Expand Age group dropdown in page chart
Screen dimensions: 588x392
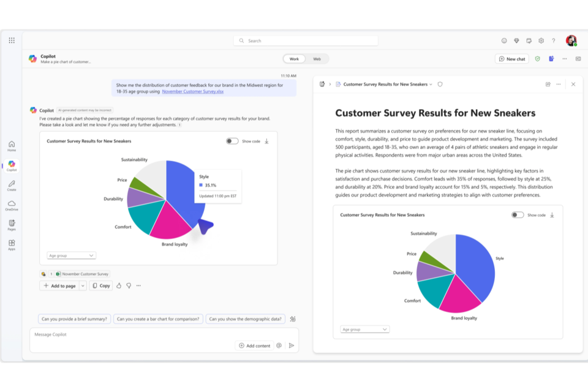tap(365, 329)
